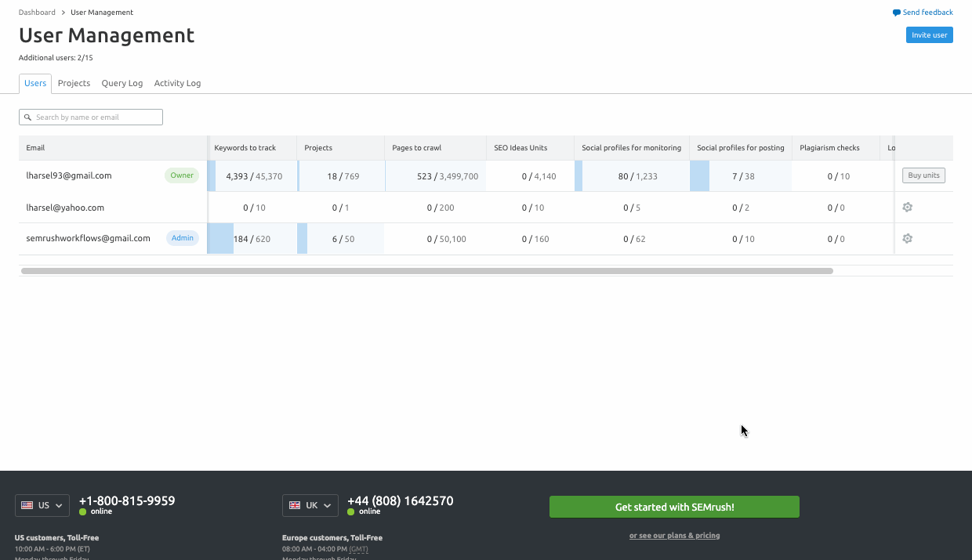The width and height of the screenshot is (972, 560).
Task: Go to Dashboard breadcrumb link
Action: (x=37, y=13)
